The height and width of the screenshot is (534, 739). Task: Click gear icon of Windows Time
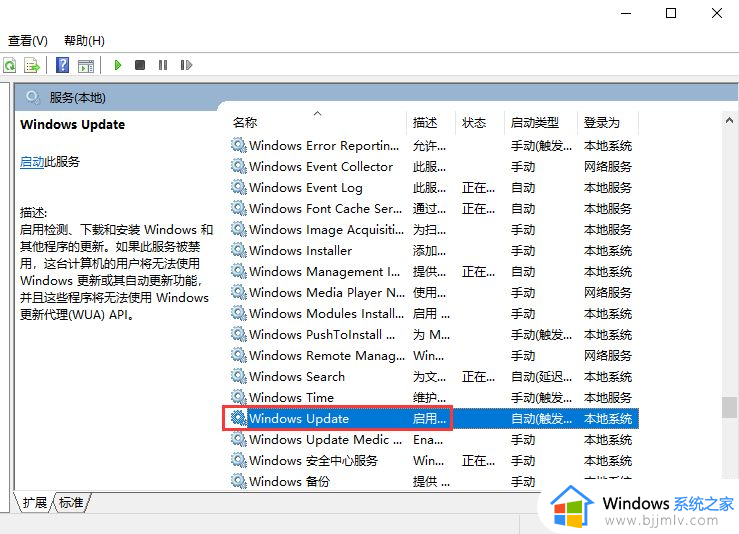pos(238,397)
